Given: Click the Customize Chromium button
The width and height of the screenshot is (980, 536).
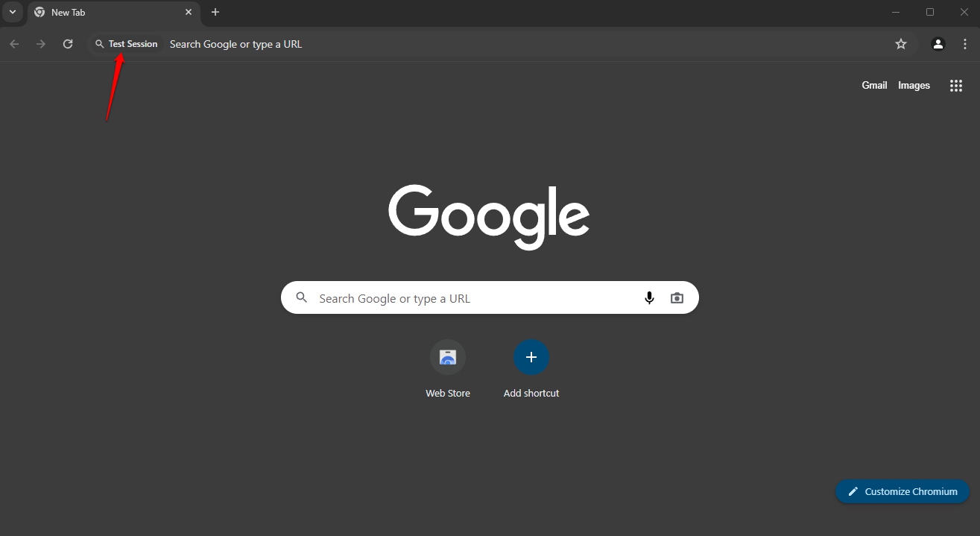Looking at the screenshot, I should pos(902,491).
